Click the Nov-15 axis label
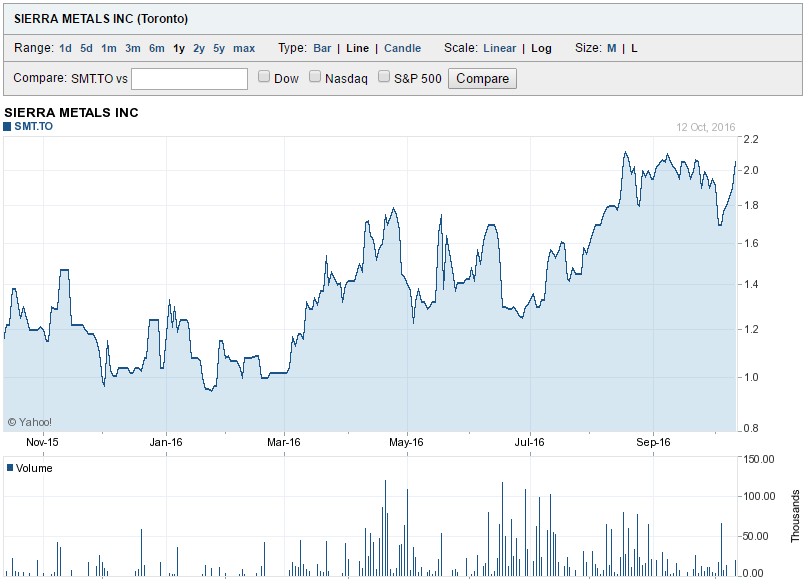 [x=42, y=443]
